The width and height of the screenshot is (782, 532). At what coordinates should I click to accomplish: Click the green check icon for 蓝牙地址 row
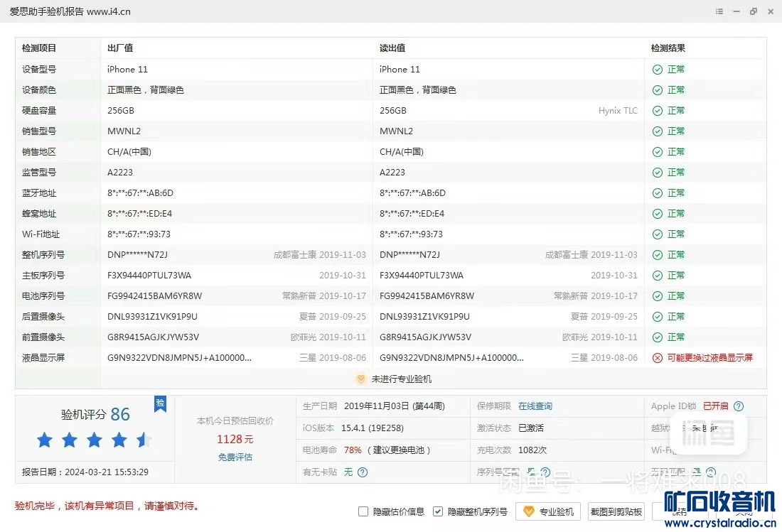(x=658, y=193)
